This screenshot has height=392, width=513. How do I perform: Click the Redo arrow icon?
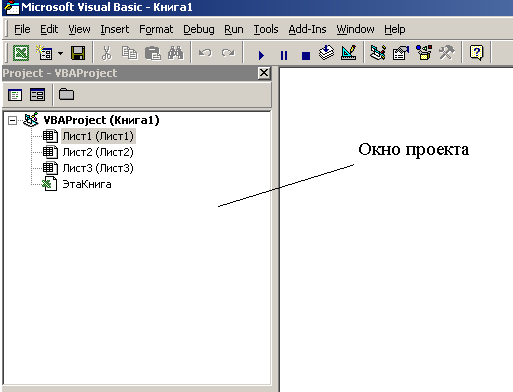pyautogui.click(x=228, y=53)
